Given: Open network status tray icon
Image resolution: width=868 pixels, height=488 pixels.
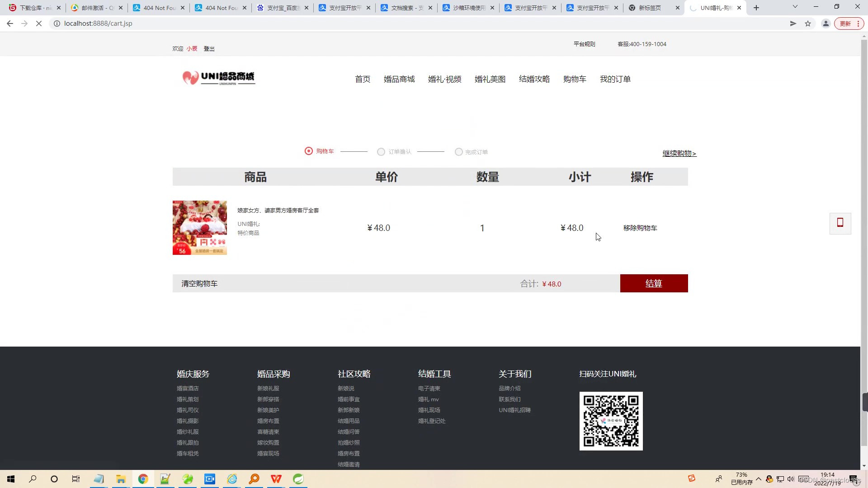Looking at the screenshot, I should click(780, 479).
